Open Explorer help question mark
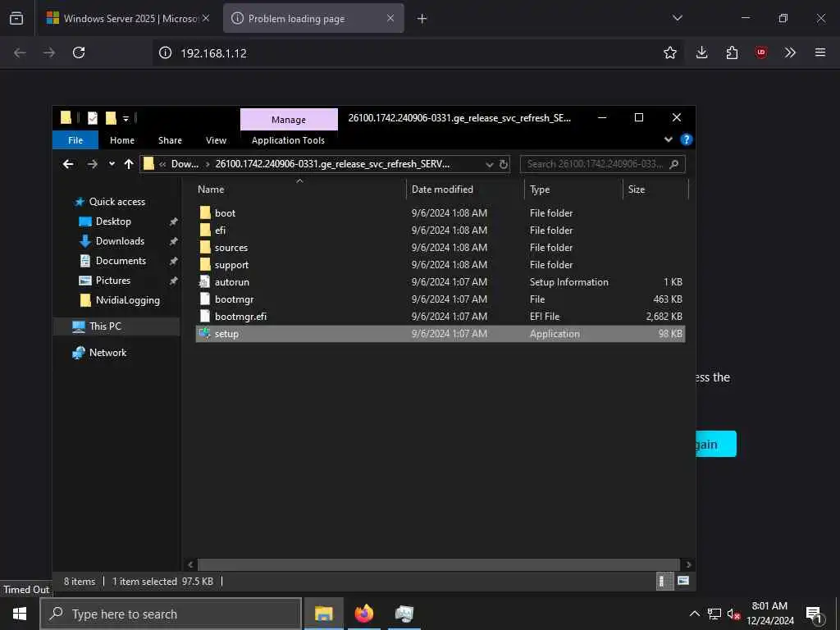Screen dimensions: 840x630 687,139
